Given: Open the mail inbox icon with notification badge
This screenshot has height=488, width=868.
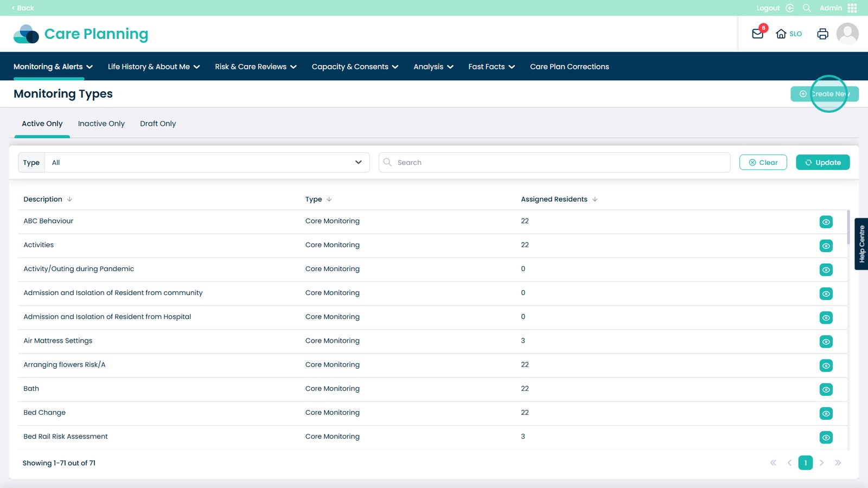Looking at the screenshot, I should click(758, 34).
